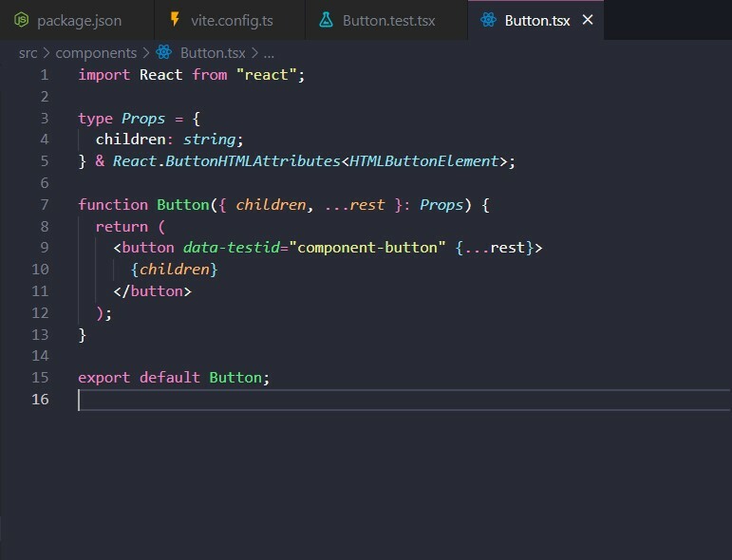This screenshot has width=732, height=560.
Task: Click the Vite lightning icon on vite.config.ts tab
Action: [x=175, y=20]
